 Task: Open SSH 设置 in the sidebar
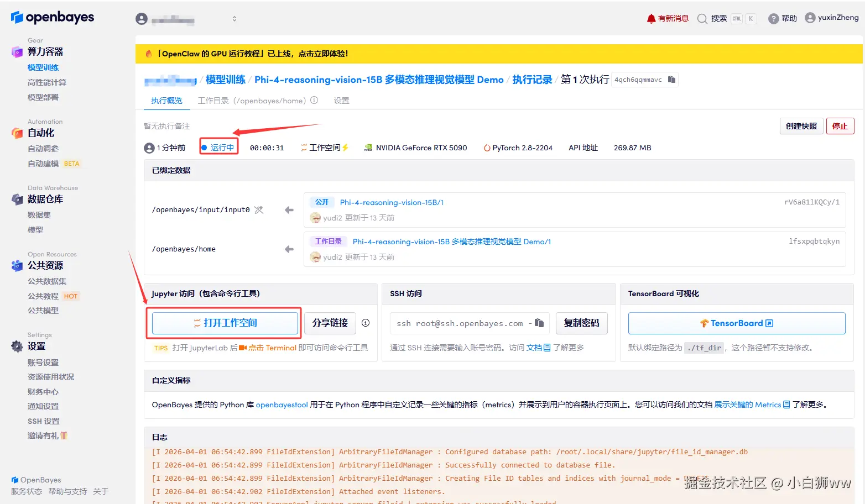pos(44,421)
